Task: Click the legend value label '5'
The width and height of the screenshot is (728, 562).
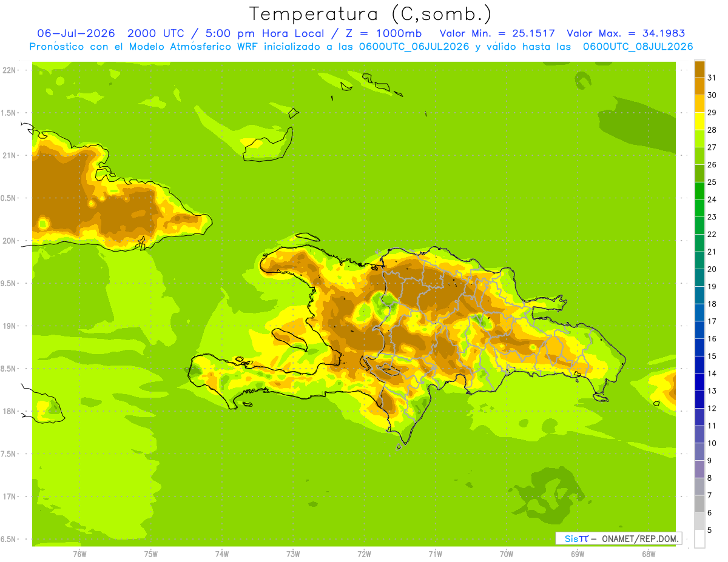Action: click(709, 529)
